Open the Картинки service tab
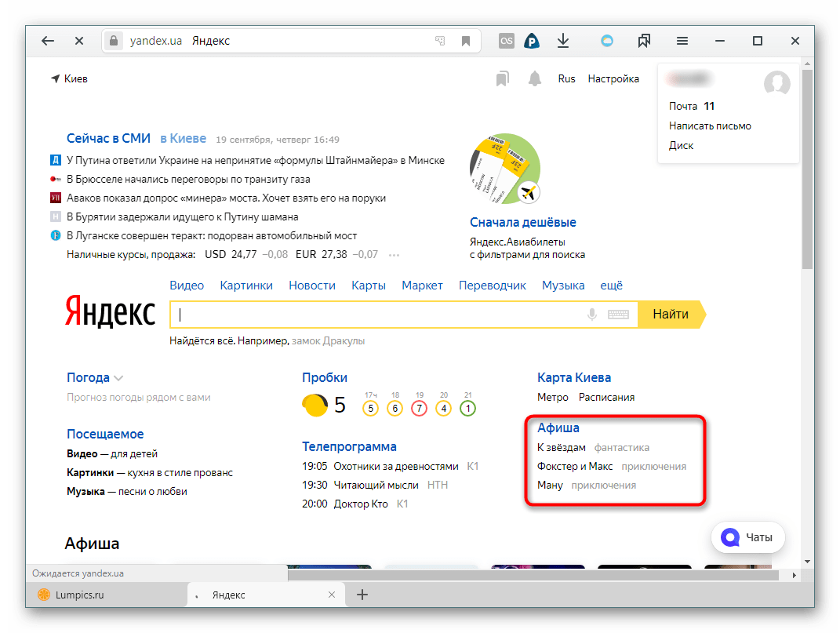Image resolution: width=840 pixels, height=633 pixels. click(246, 286)
